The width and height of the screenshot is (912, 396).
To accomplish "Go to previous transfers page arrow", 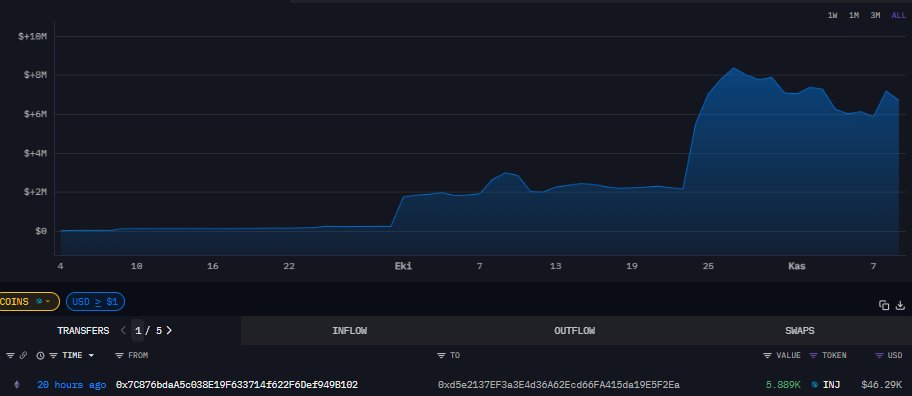I will click(123, 330).
